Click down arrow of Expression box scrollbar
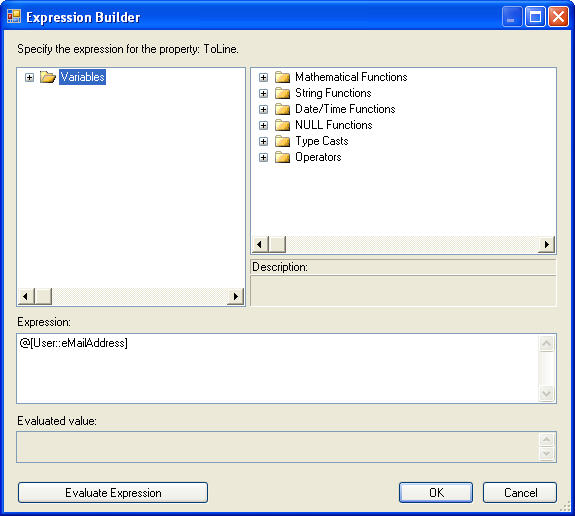Image resolution: width=575 pixels, height=516 pixels. click(546, 394)
